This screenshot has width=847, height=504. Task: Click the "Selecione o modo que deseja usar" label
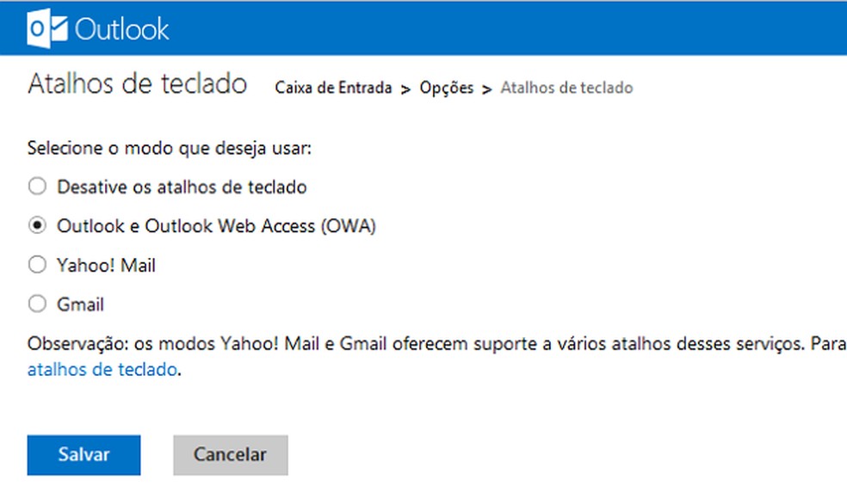tap(172, 148)
